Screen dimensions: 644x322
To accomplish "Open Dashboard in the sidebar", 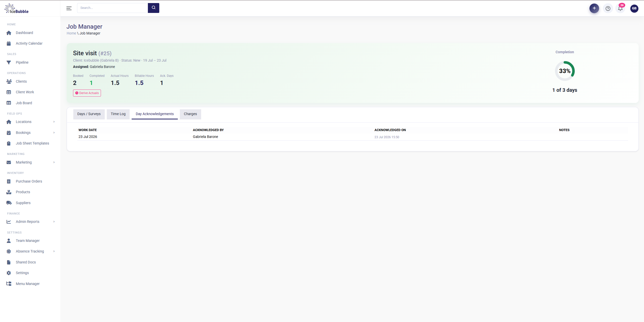I will pyautogui.click(x=24, y=33).
